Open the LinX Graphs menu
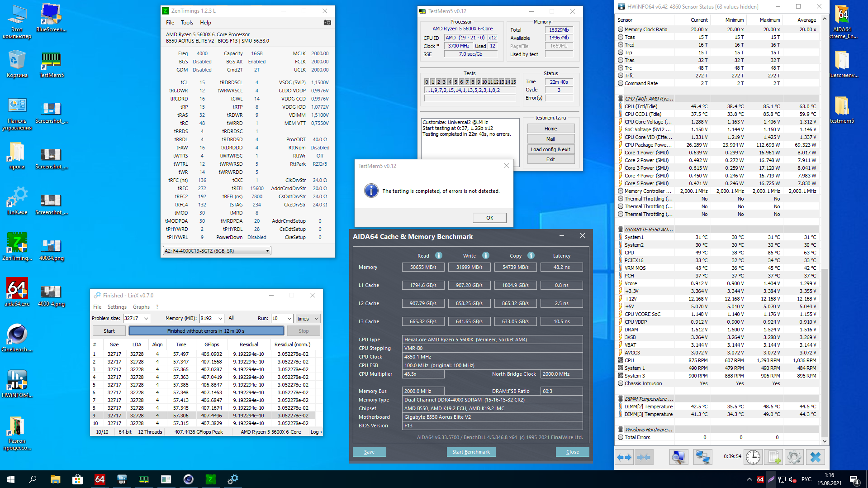Viewport: 868px width, 488px height. (141, 307)
